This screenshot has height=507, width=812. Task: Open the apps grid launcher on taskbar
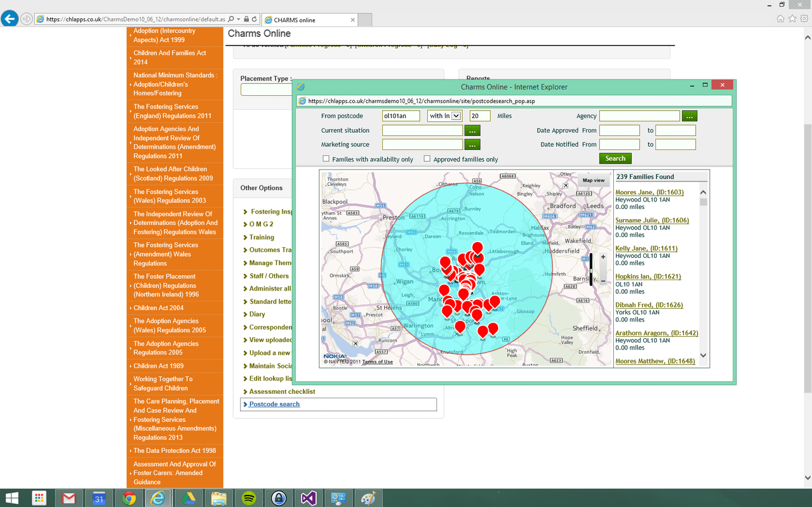[x=39, y=498]
